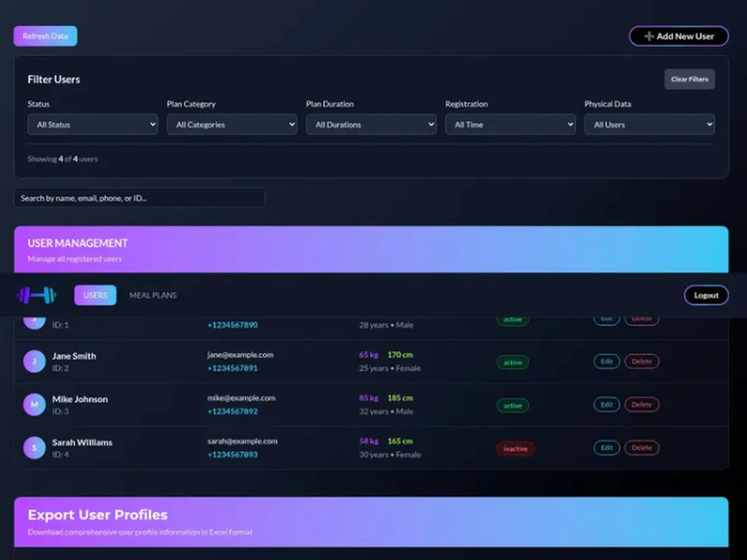The width and height of the screenshot is (747, 560).
Task: Click mike@example.com email
Action: [x=241, y=398]
